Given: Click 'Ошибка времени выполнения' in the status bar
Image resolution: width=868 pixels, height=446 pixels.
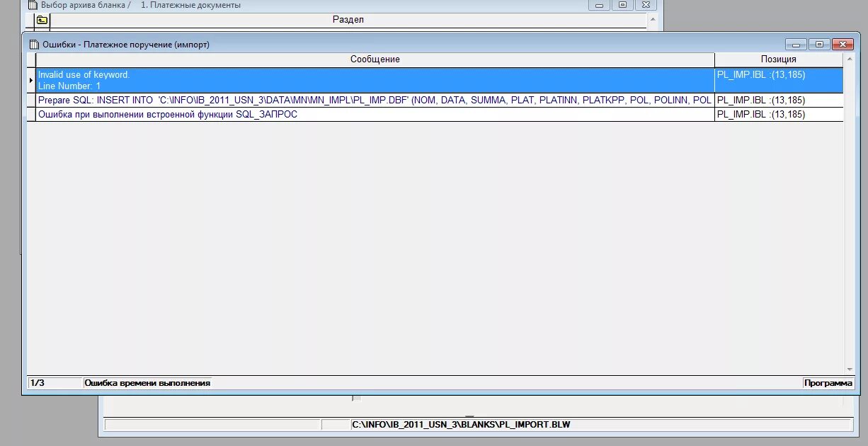Looking at the screenshot, I should (147, 383).
